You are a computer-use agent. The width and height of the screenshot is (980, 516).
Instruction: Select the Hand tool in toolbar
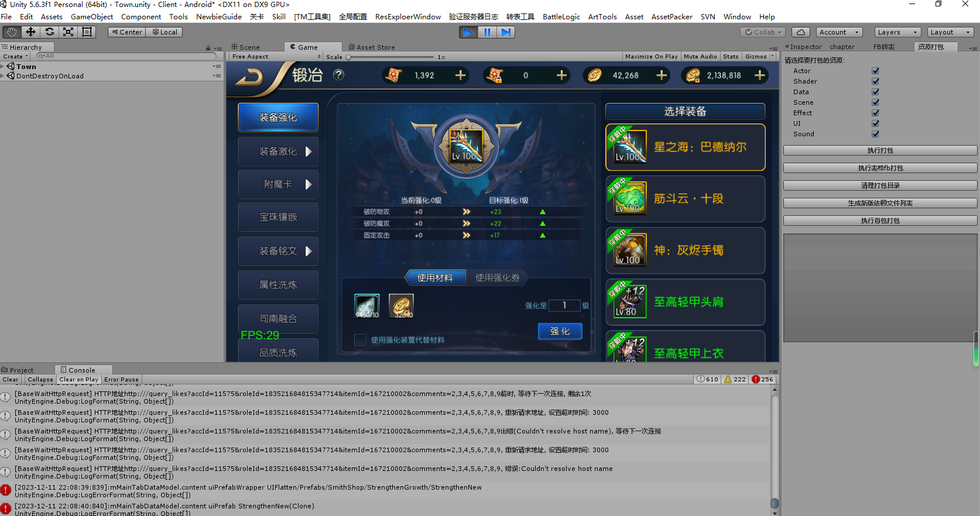coord(12,32)
